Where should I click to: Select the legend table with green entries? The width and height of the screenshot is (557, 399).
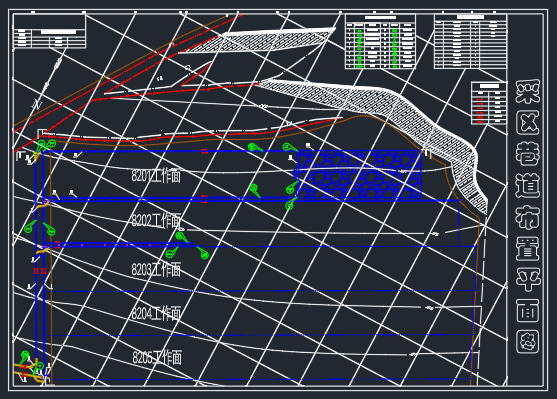pos(380,42)
